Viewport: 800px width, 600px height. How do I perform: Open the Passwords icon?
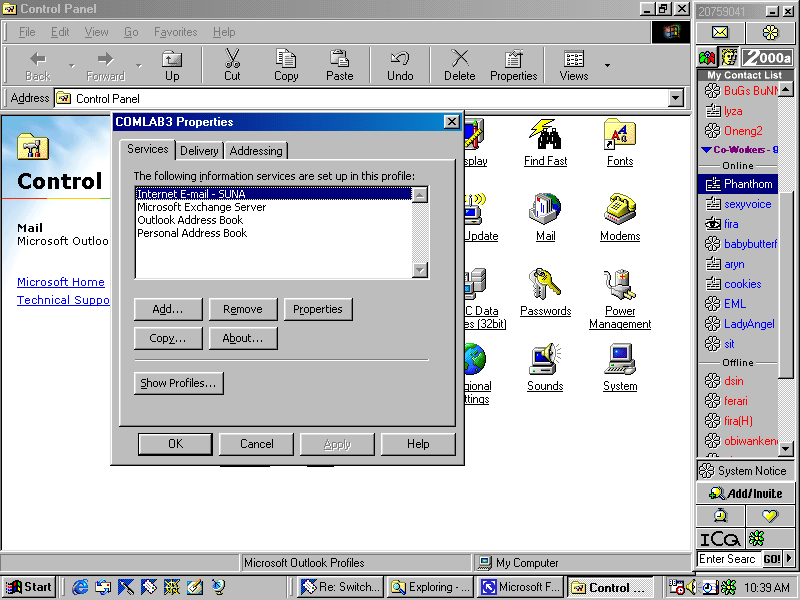(545, 292)
